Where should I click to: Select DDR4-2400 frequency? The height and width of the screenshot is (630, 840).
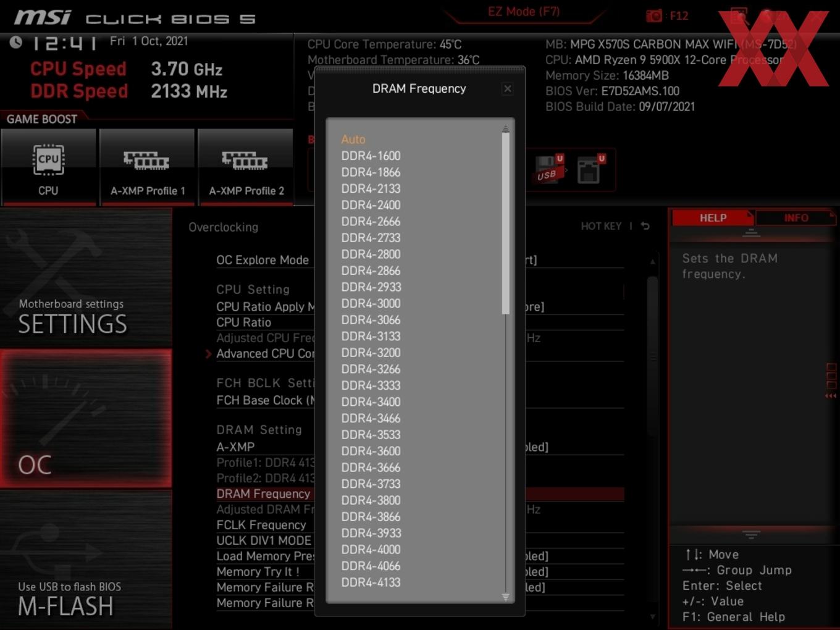pyautogui.click(x=371, y=205)
